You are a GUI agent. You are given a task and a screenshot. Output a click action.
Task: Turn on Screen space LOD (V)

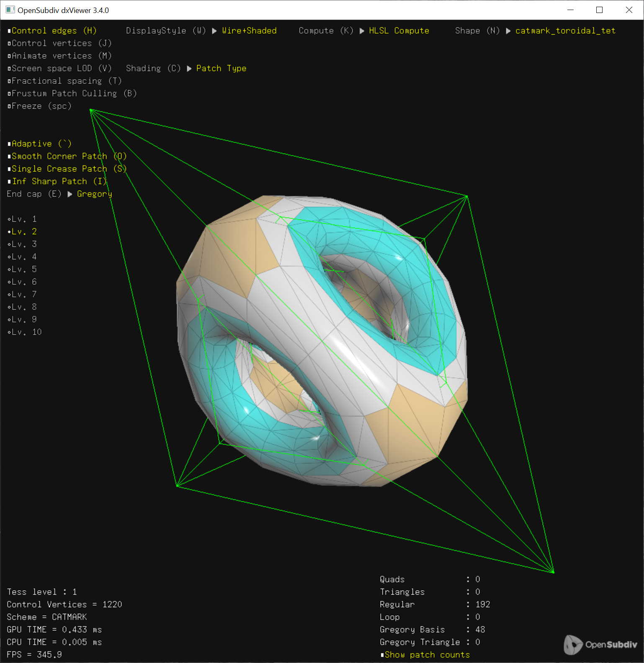59,68
